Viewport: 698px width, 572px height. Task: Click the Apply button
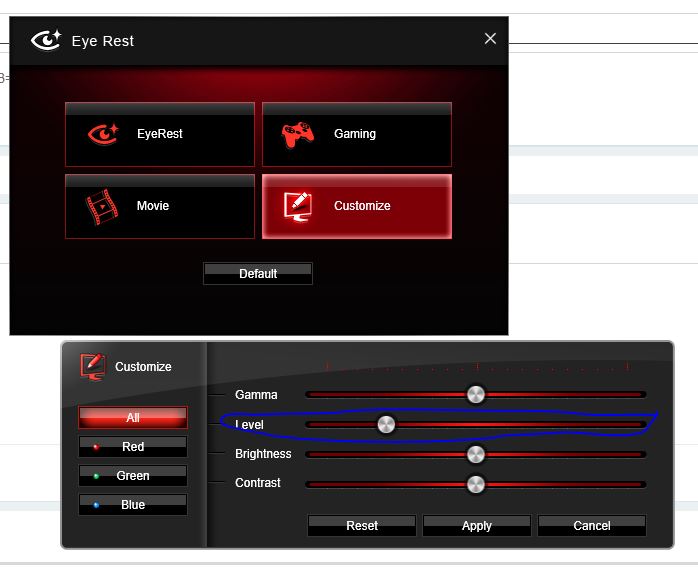pos(477,526)
